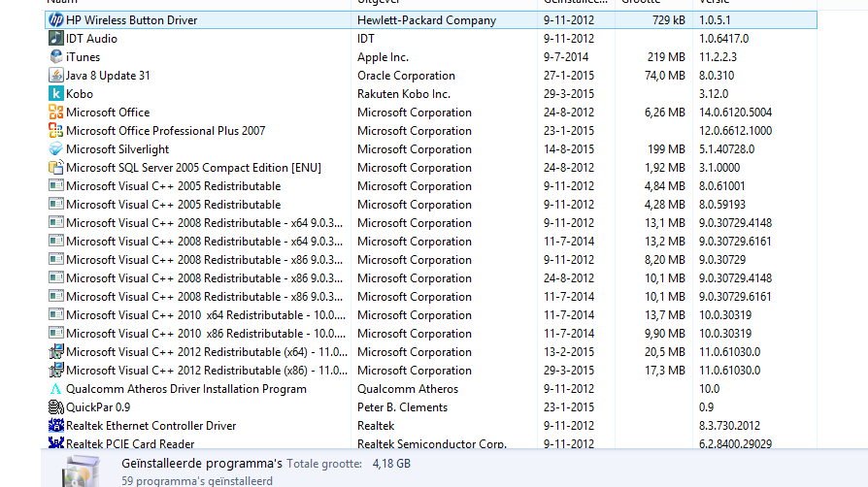Click the icon of Visual C++ 2012 Redistributable (x86)
Screen dimensions: 868x487
56,371
